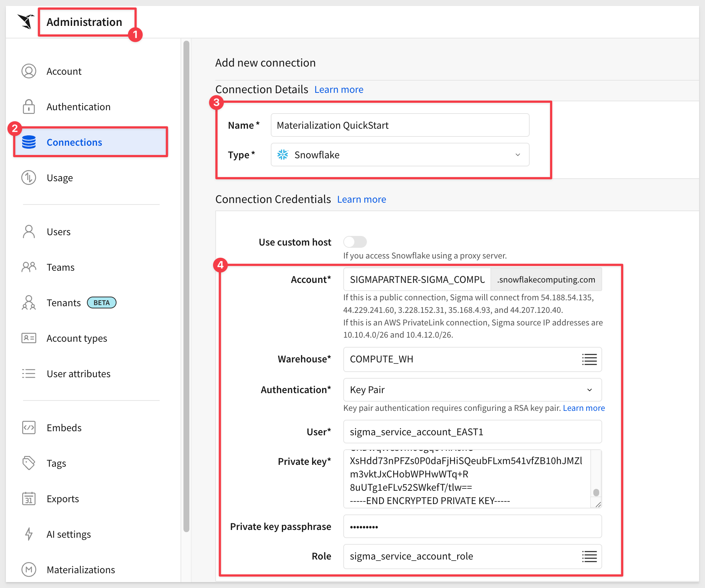Click the sidebar vertical scrollbar
The image size is (705, 588).
[x=186, y=287]
